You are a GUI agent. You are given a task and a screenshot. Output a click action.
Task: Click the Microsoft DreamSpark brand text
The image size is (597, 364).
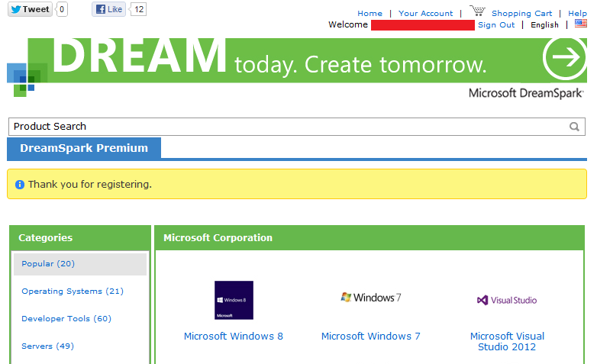(526, 93)
